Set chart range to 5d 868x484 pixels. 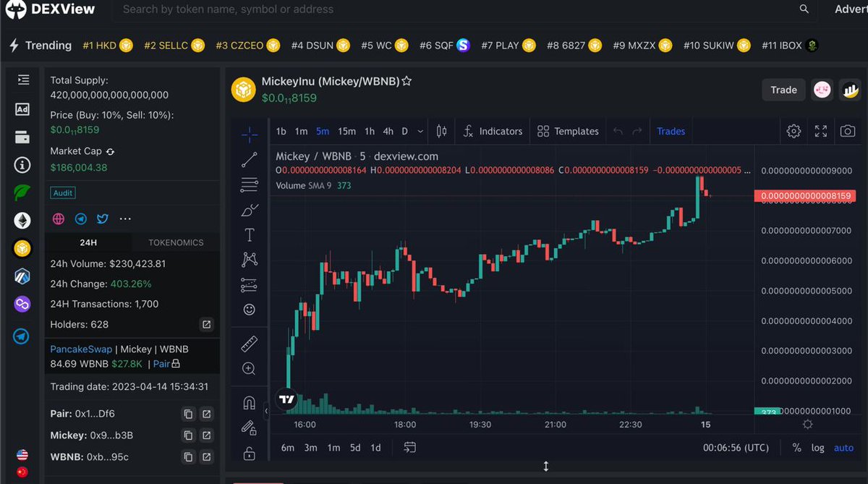pos(355,447)
